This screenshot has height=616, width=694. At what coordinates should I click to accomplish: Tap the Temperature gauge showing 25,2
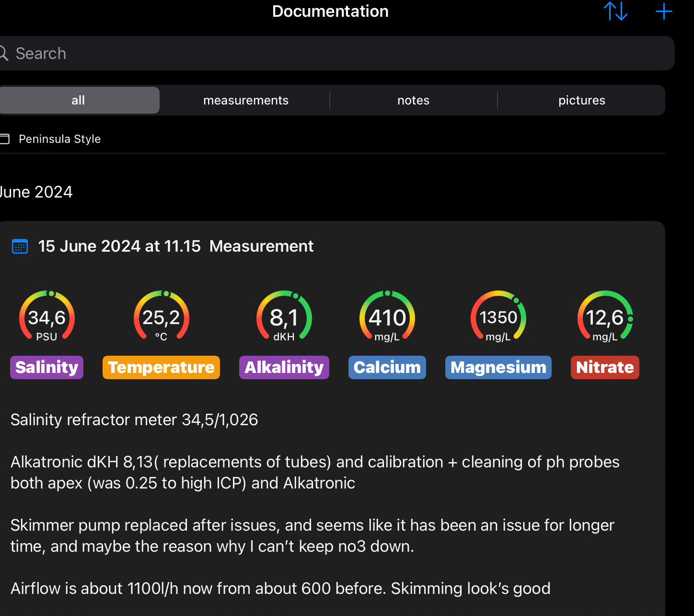[161, 317]
